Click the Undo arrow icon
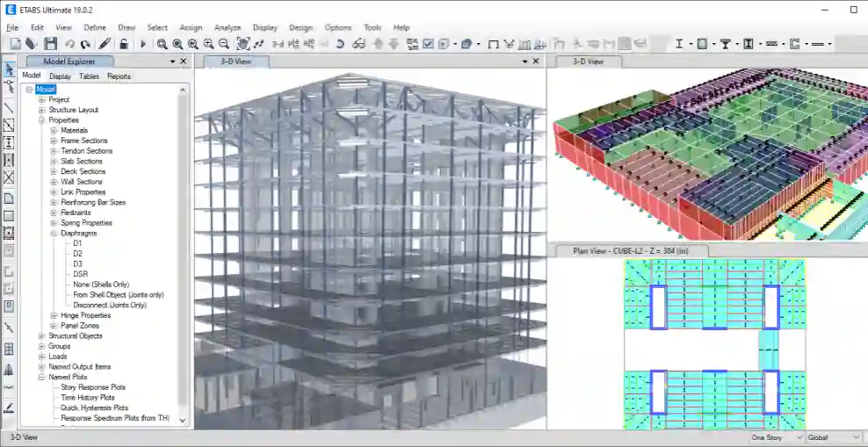 (x=69, y=44)
